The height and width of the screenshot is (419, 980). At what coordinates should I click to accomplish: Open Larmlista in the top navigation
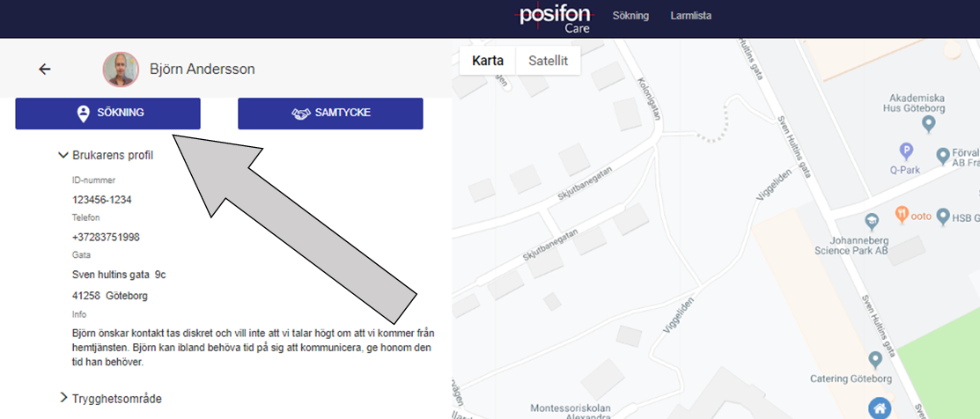(x=690, y=16)
